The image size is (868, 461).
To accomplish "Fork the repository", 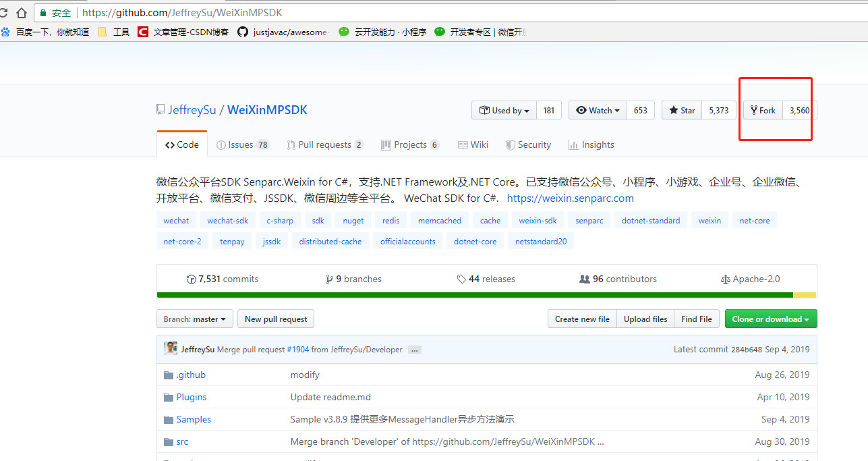I will (x=763, y=110).
